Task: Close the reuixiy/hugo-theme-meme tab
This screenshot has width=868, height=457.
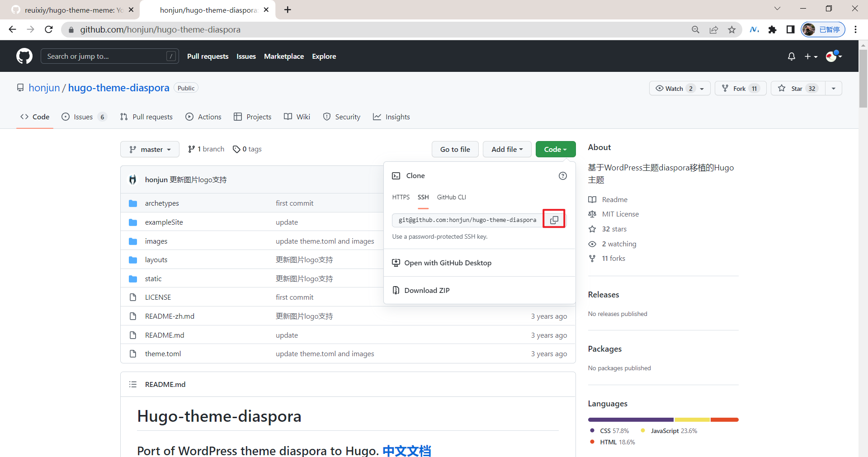Action: click(x=131, y=9)
